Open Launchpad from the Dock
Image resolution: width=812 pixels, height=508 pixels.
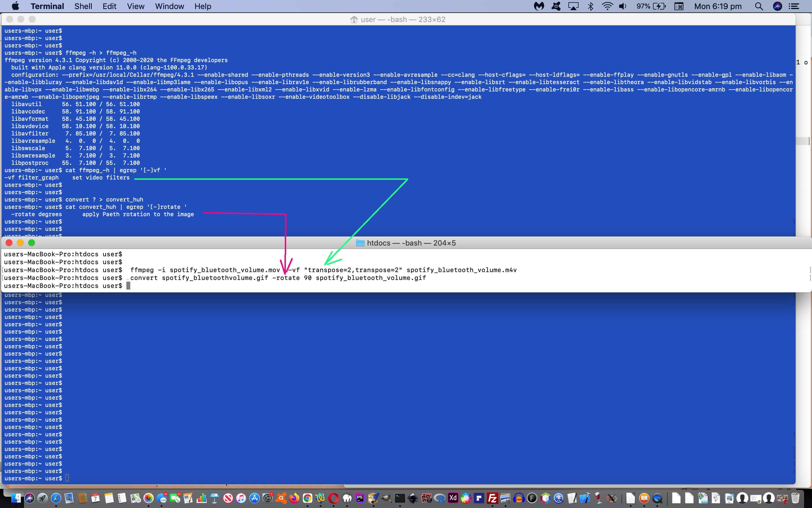coord(43,498)
